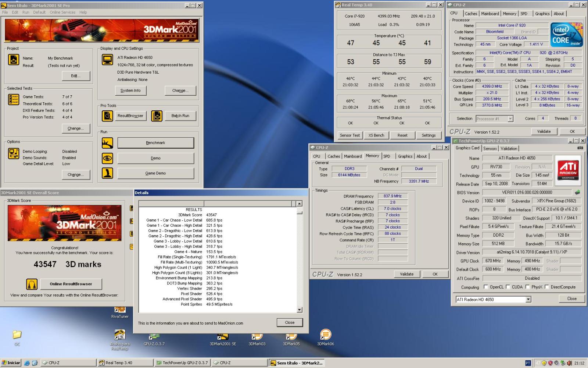The image size is (588, 368).
Task: Switch to Mainboard tab in upper CPU-Z
Action: pyautogui.click(x=490, y=14)
